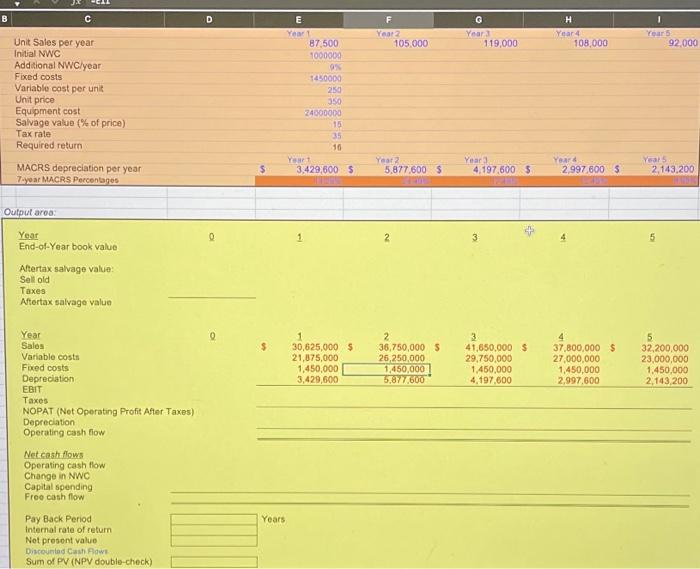Image resolution: width=700 pixels, height=569 pixels.
Task: Click Year 5 Variable costs 23,000,000
Action: coord(665,359)
